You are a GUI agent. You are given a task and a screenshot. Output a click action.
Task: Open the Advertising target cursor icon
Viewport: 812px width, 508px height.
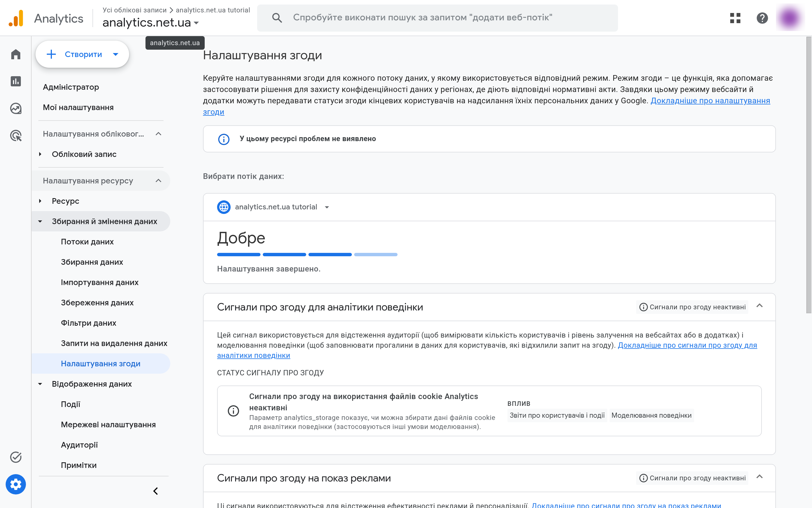point(16,135)
